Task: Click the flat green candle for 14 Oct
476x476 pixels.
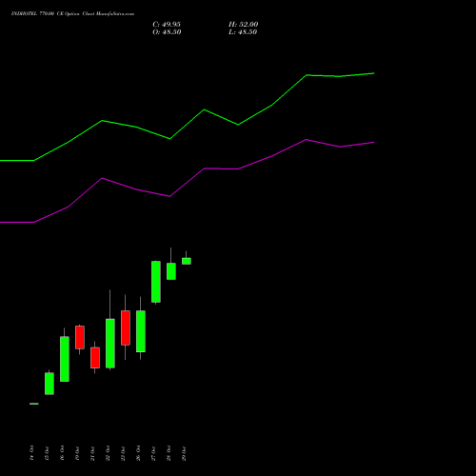Action: click(34, 404)
